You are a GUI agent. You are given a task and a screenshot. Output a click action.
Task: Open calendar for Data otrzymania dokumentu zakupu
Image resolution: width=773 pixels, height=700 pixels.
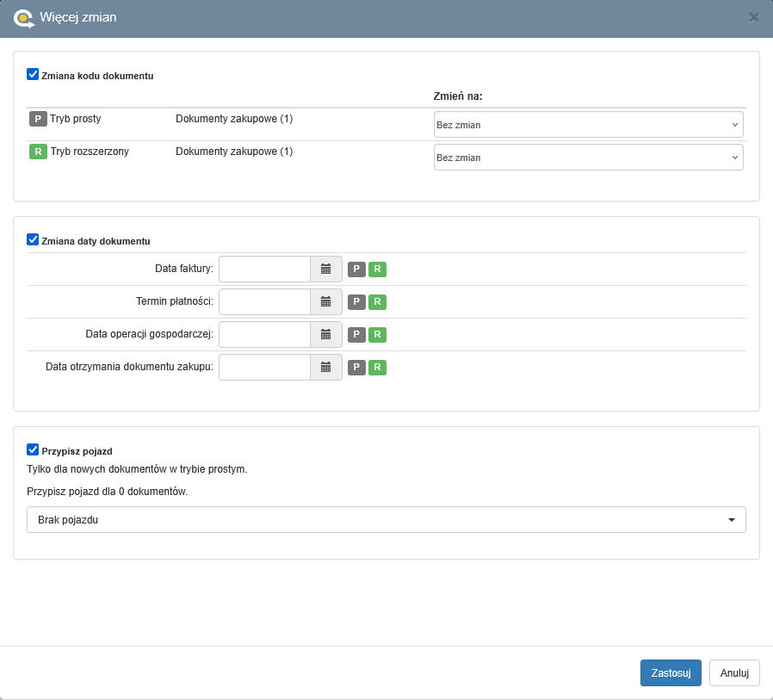325,368
